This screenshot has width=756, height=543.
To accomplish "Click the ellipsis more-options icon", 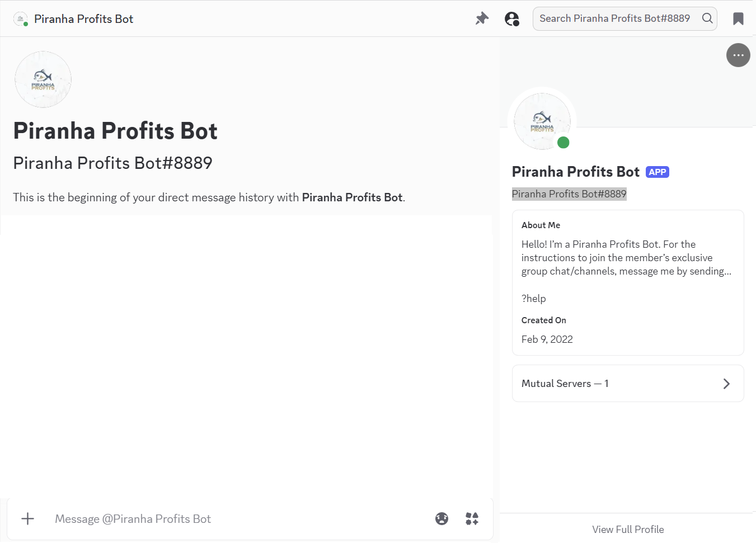I will tap(738, 55).
